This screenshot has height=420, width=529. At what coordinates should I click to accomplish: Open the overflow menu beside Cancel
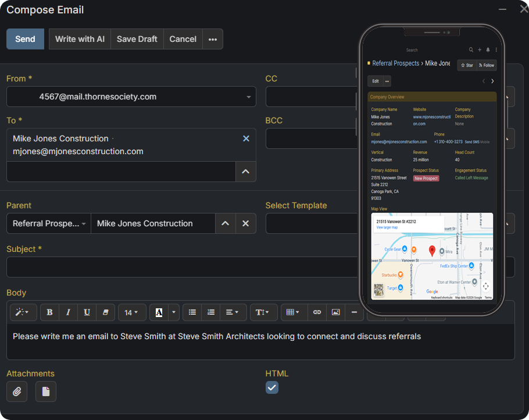213,39
